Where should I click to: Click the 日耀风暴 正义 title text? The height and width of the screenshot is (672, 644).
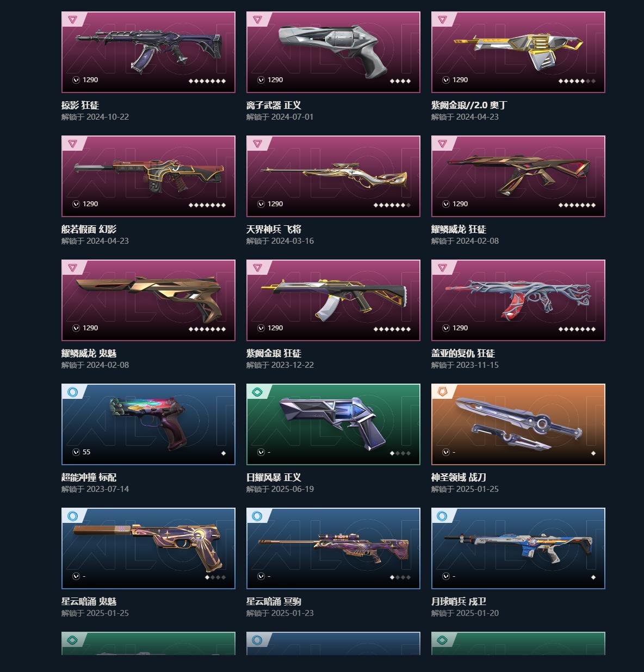click(274, 477)
